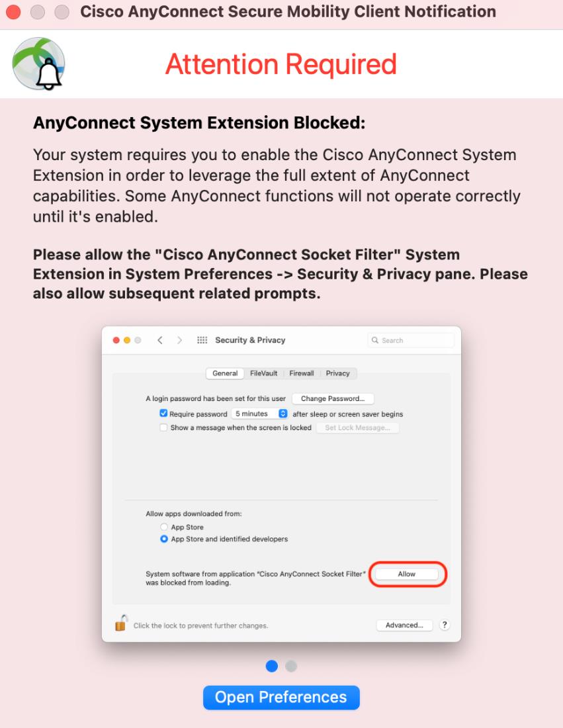This screenshot has width=563, height=728.
Task: Select the App Store radio button
Action: (x=163, y=527)
